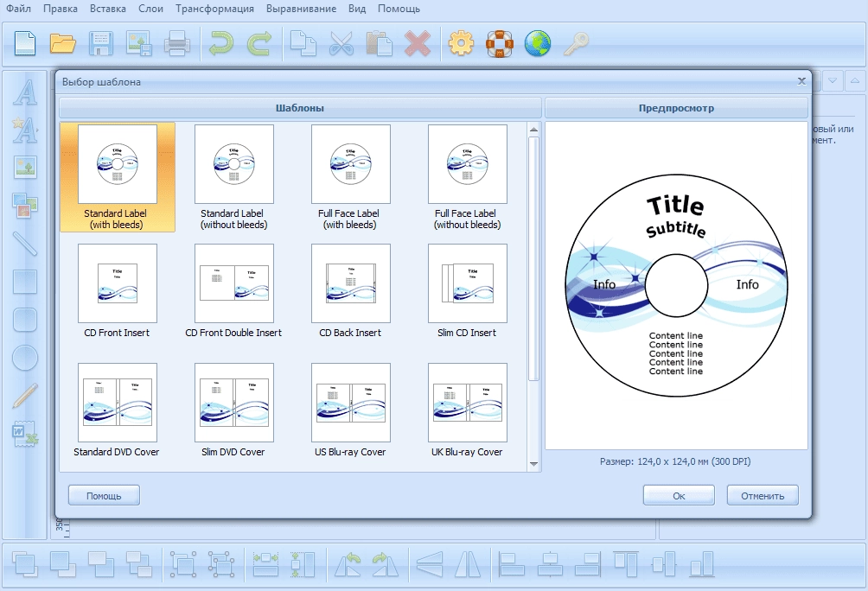Click rotate right icon in bottom toolbar
The height and width of the screenshot is (591, 868).
click(386, 564)
